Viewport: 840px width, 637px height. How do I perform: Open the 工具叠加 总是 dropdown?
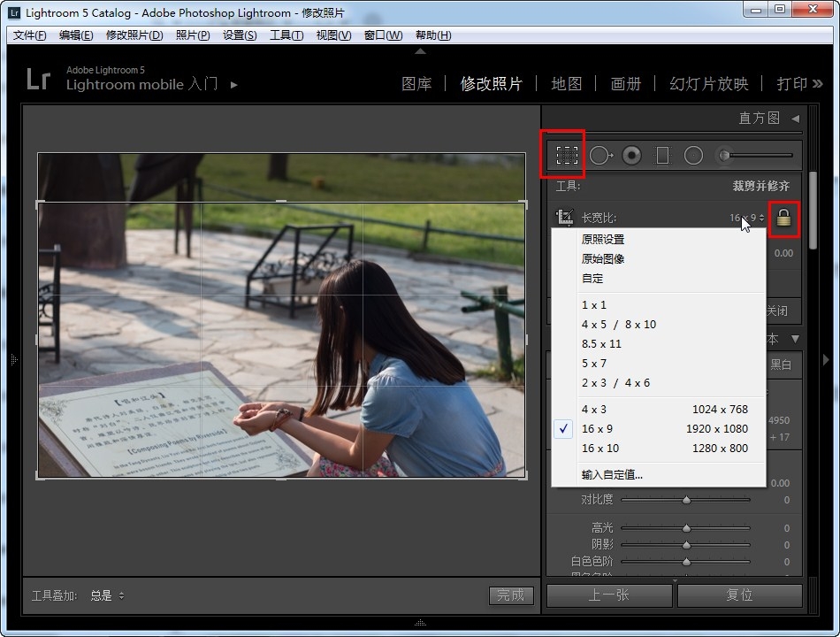pos(107,595)
